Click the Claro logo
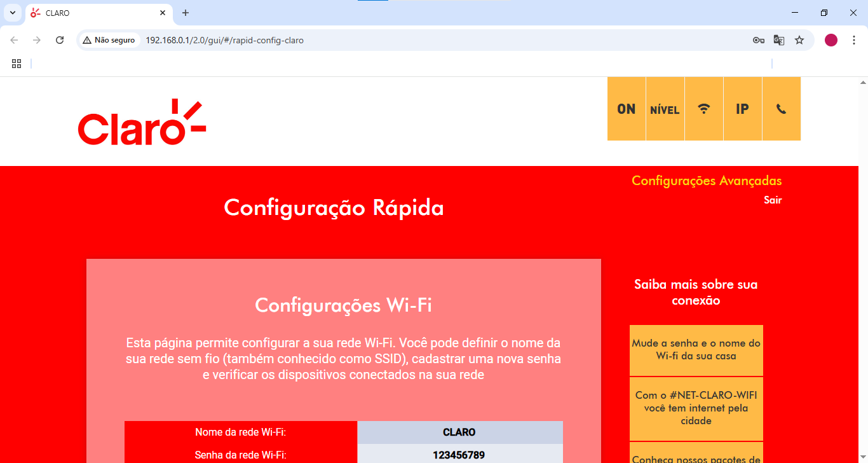The width and height of the screenshot is (868, 463). 142,122
